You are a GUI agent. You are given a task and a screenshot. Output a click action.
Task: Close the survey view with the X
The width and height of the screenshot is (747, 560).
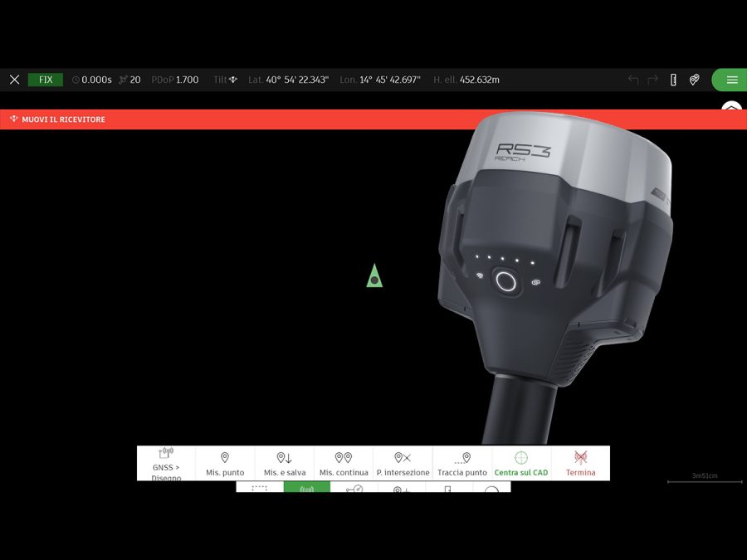pos(15,80)
